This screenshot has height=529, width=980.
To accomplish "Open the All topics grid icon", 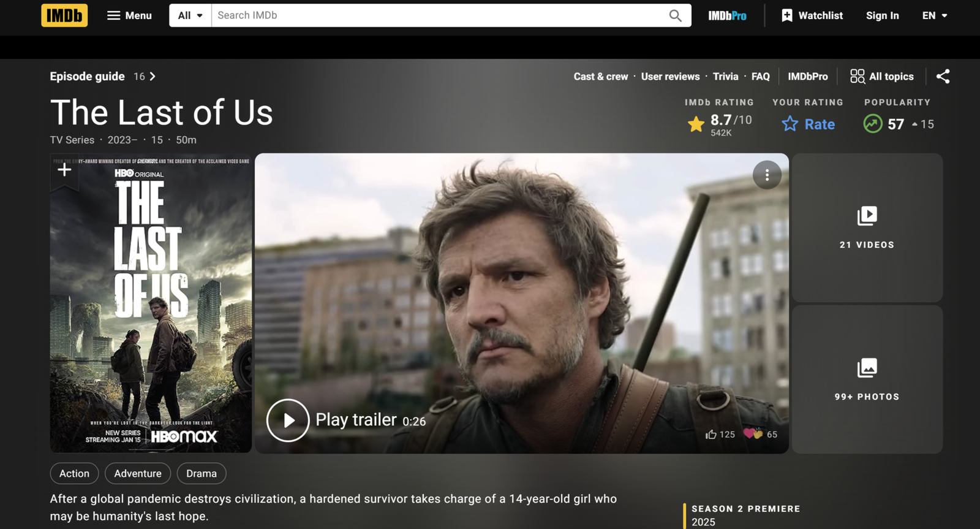I will point(857,76).
